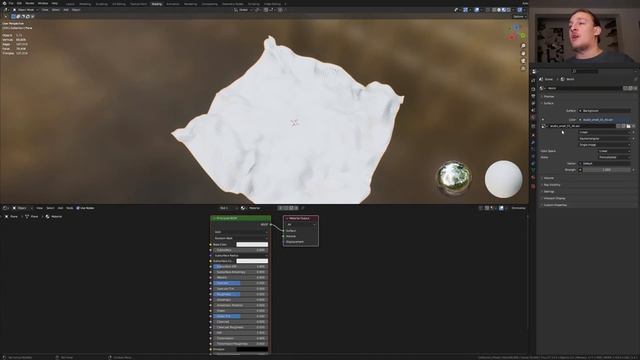Open the Help menu
This screenshot has height=360, width=640.
pos(55,3)
